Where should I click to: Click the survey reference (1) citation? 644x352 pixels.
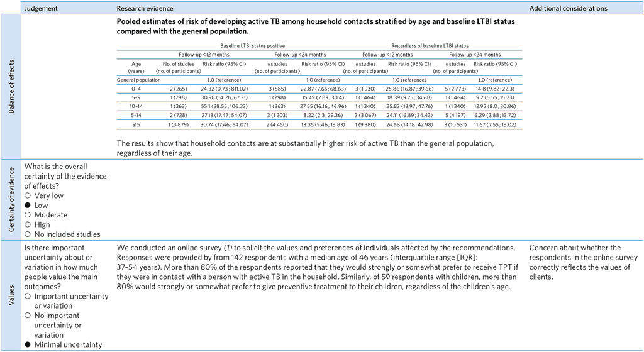pos(228,248)
